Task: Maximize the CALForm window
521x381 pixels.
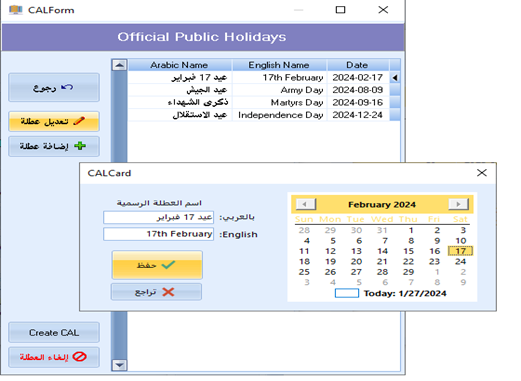Action: [x=340, y=10]
